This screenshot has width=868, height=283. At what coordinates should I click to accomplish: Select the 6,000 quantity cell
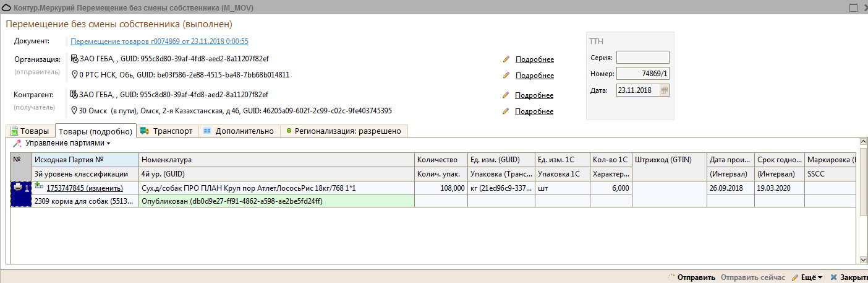[611, 188]
